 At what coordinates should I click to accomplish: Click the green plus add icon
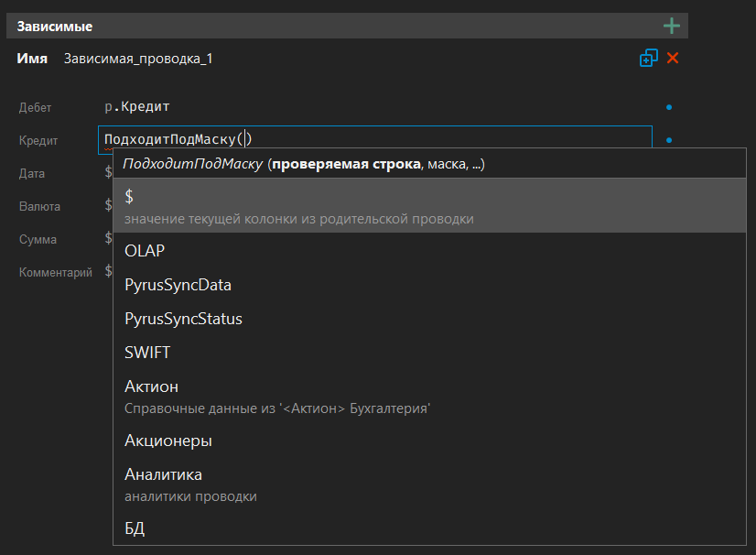(x=672, y=26)
